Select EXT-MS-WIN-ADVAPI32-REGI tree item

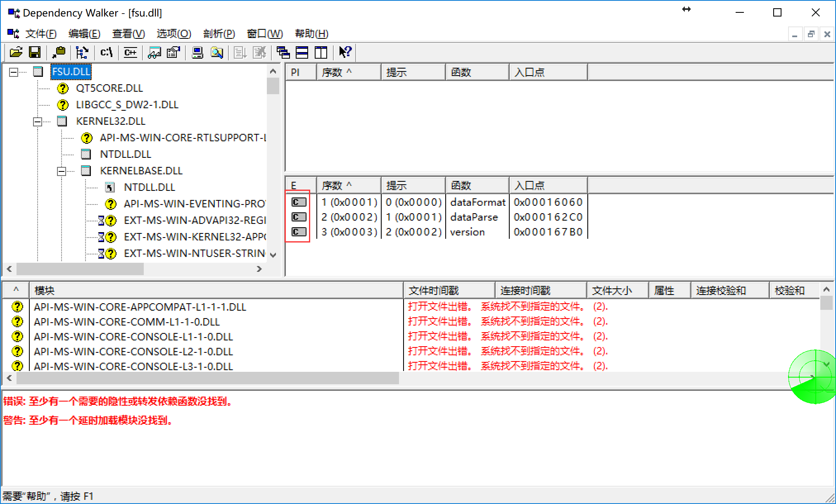195,220
